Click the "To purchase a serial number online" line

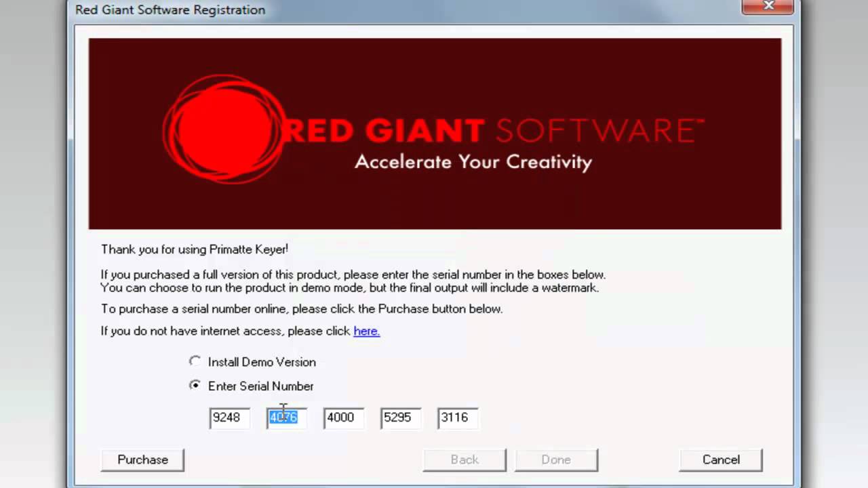(x=302, y=308)
